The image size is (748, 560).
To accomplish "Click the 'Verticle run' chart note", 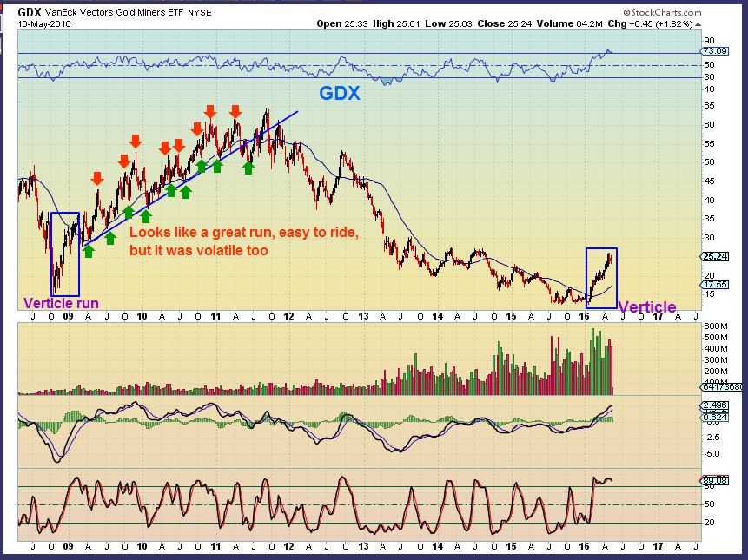I will pyautogui.click(x=61, y=303).
